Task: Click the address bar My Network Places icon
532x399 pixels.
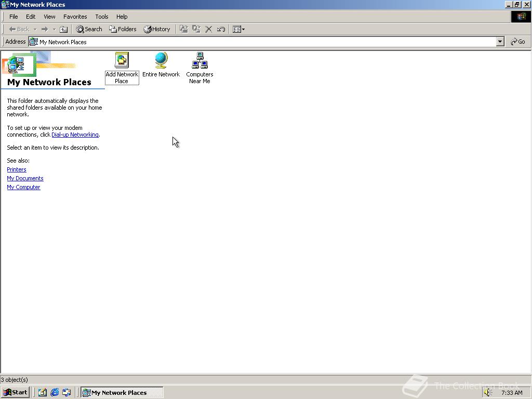Action: click(34, 42)
